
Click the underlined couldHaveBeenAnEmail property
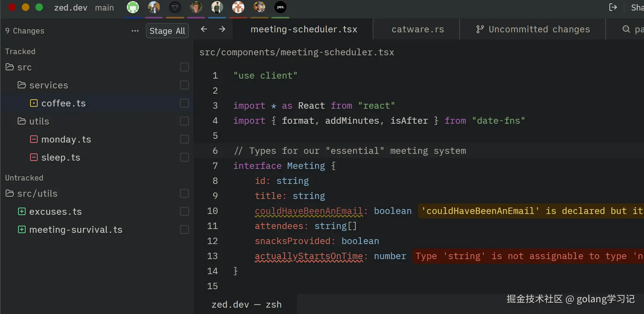coord(309,211)
